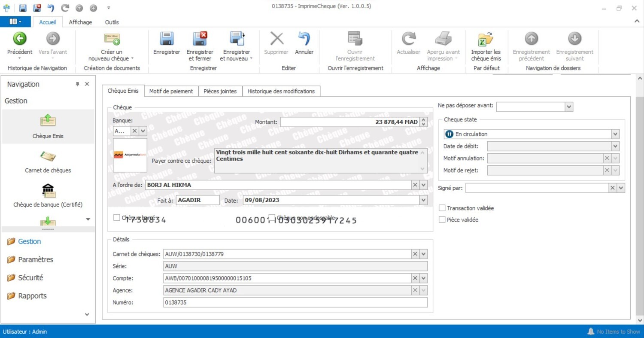Click the quick-access undo arrow

coord(51,8)
